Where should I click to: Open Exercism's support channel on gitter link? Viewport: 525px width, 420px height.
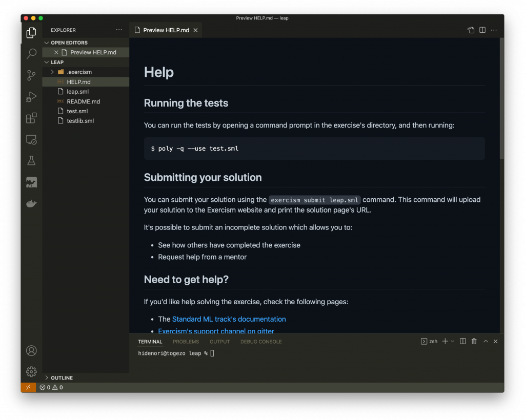pyautogui.click(x=216, y=331)
